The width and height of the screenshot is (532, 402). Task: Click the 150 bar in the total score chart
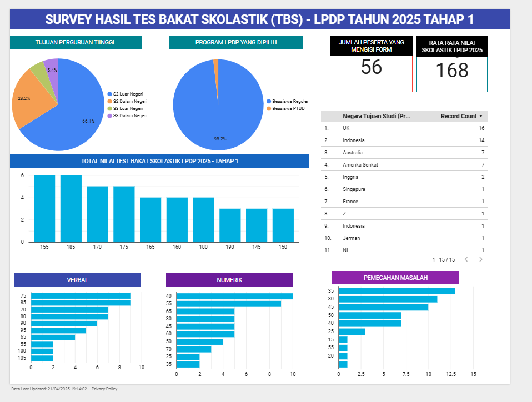point(283,225)
